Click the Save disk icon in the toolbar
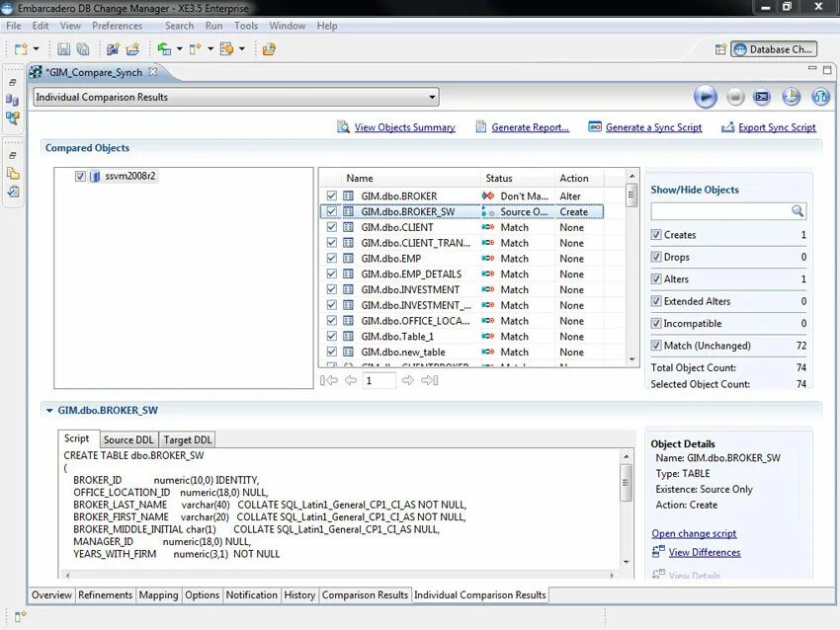This screenshot has width=840, height=630. 64,49
